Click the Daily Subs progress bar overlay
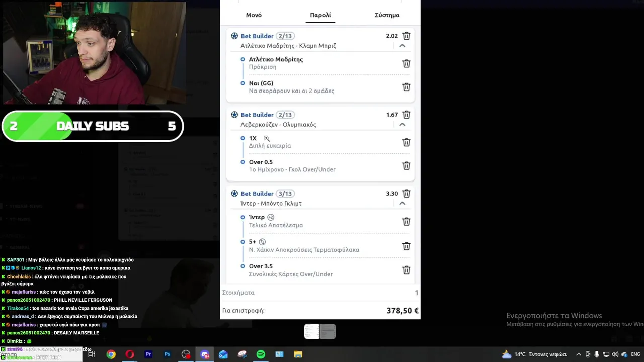Viewport: 644px width, 362px height. pos(93,126)
